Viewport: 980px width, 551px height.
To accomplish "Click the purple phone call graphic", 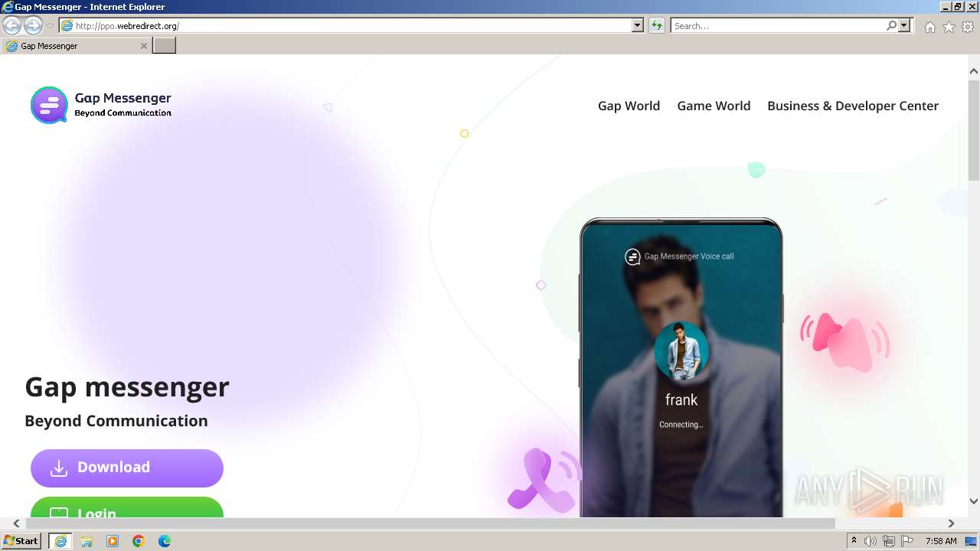I will click(x=545, y=479).
